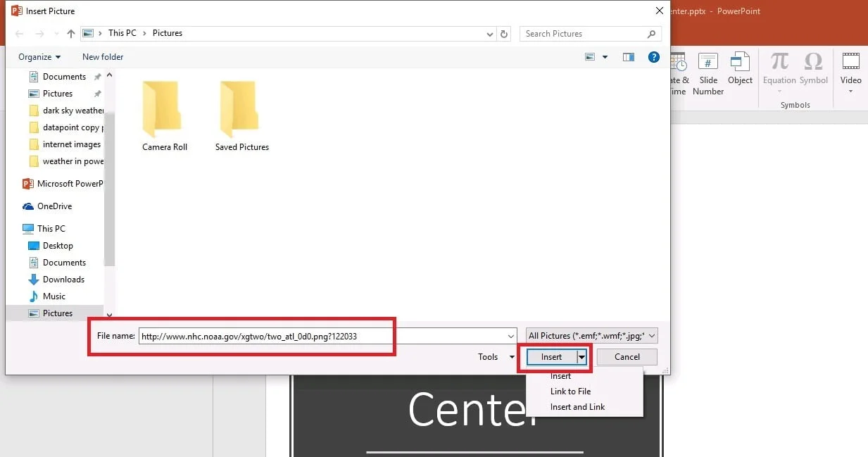The width and height of the screenshot is (868, 457).
Task: Open OneDrive from the navigation pane
Action: (54, 206)
